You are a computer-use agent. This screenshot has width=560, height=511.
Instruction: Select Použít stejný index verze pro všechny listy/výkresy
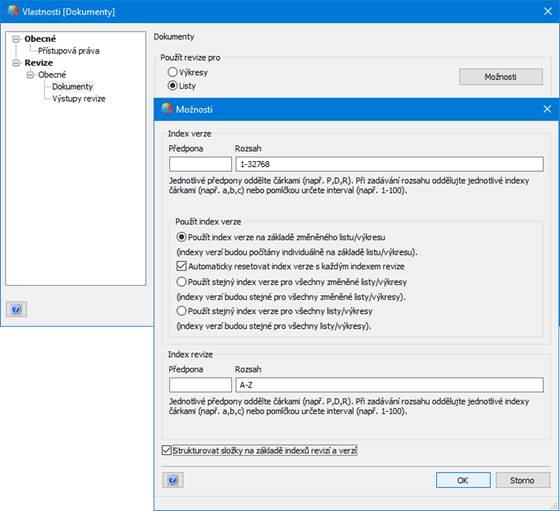tap(181, 311)
